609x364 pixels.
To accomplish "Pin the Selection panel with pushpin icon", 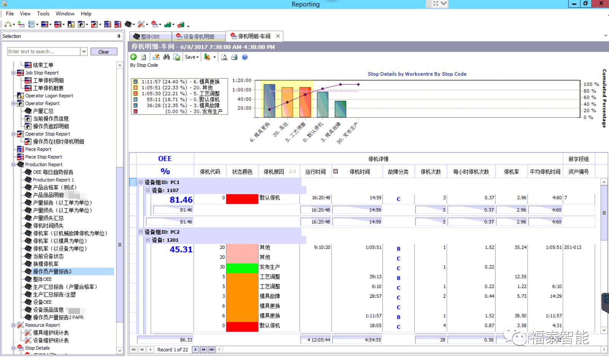I will [119, 36].
